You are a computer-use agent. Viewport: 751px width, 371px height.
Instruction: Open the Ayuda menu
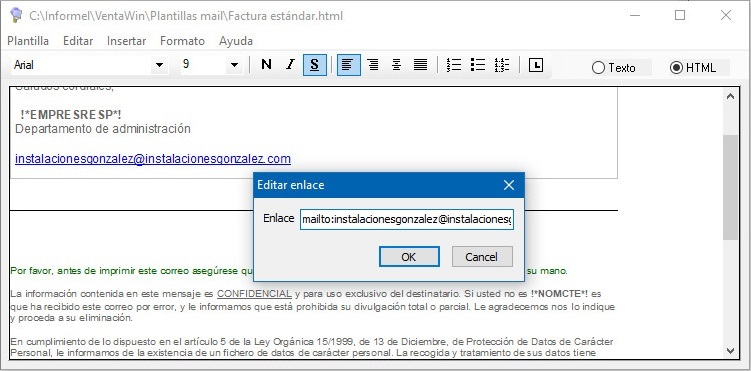(236, 41)
